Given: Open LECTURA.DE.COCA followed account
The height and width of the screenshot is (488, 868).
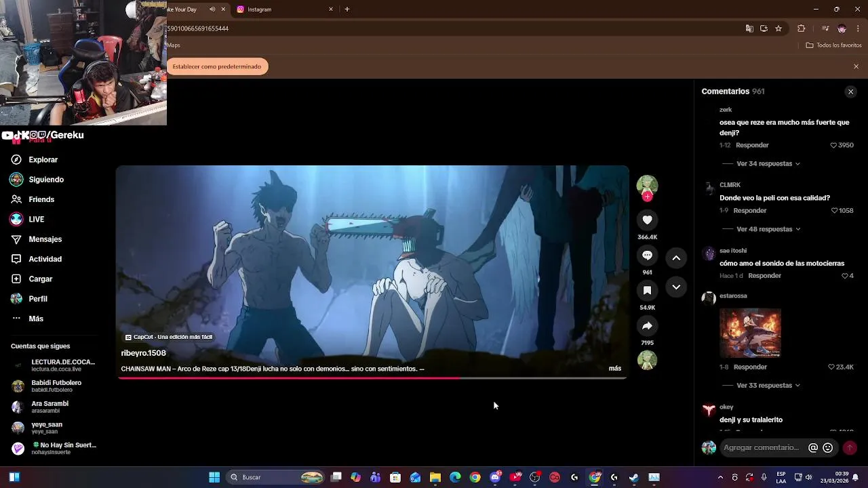Looking at the screenshot, I should pyautogui.click(x=54, y=365).
